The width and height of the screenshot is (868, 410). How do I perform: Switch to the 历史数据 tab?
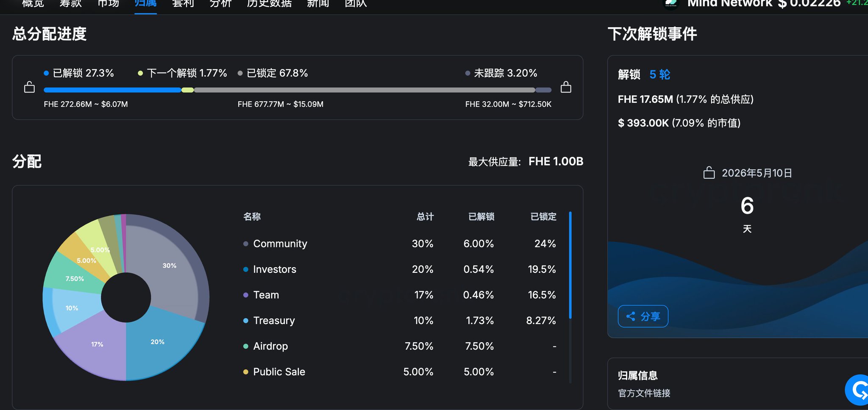(x=269, y=4)
